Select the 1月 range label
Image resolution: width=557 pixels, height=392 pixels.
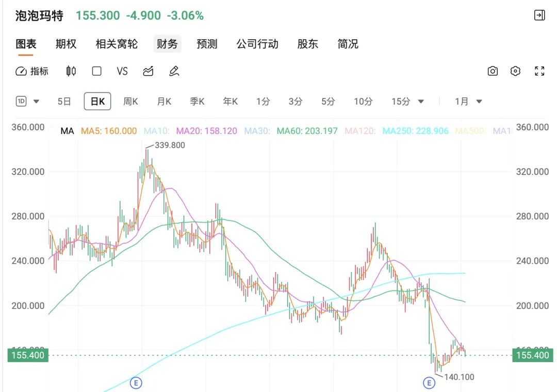point(462,101)
